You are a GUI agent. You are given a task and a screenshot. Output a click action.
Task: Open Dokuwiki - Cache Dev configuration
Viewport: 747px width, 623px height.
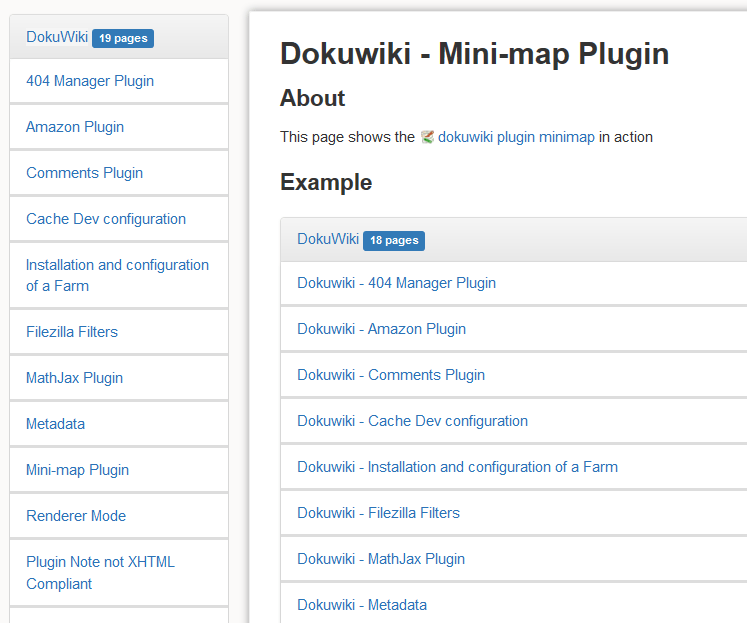pyautogui.click(x=413, y=421)
